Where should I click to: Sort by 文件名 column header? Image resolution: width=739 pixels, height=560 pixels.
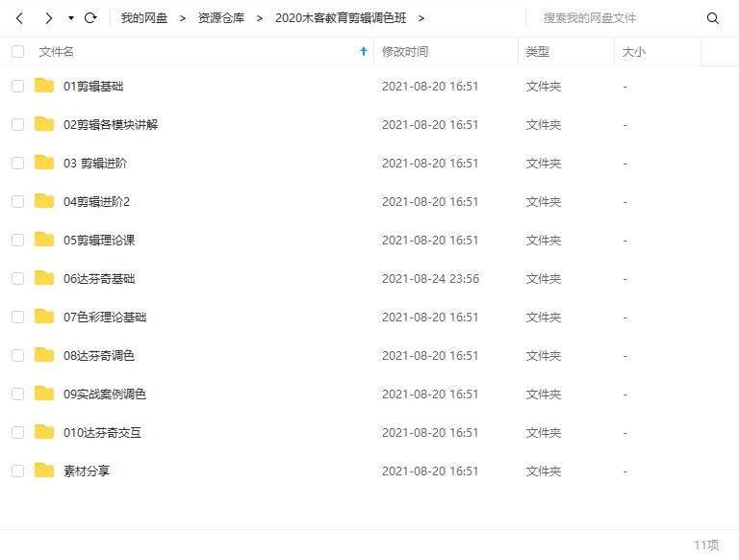(56, 51)
